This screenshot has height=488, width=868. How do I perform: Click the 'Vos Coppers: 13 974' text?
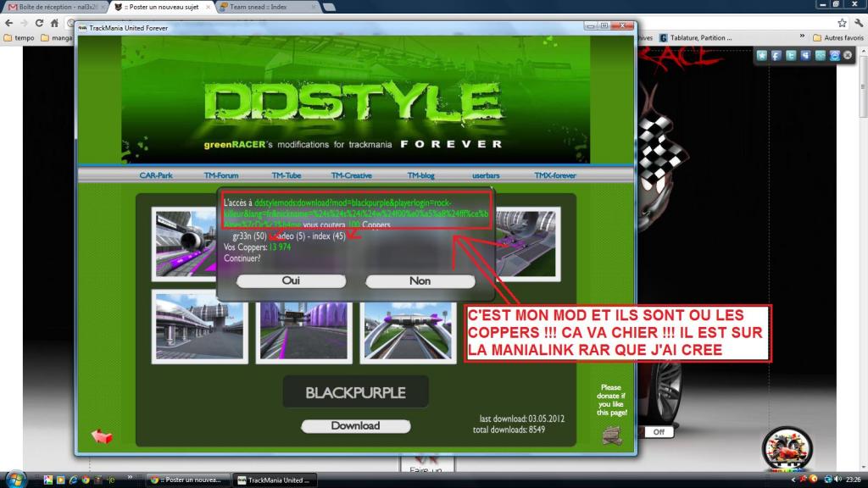pos(258,247)
